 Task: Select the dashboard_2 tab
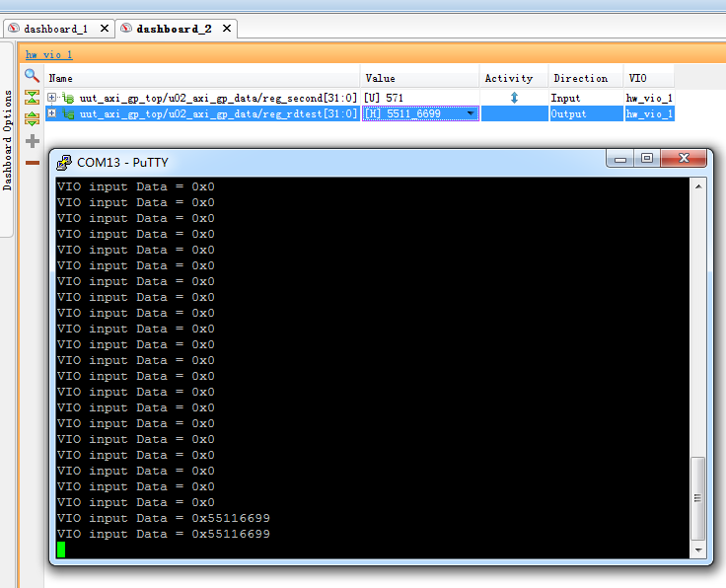point(174,29)
